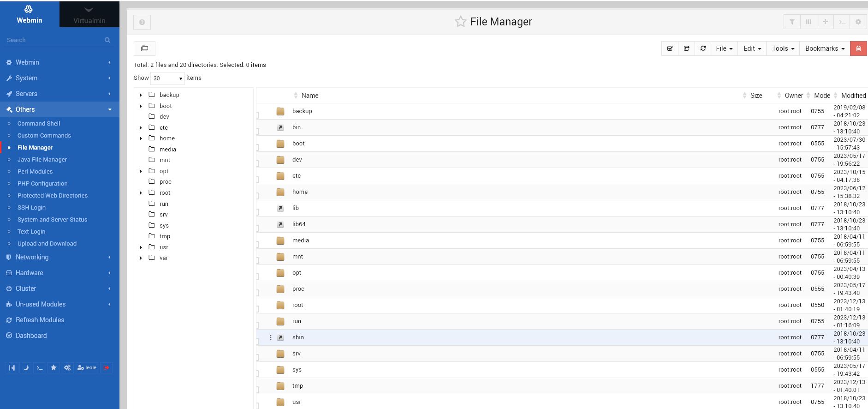Open favorites star in sidebar footer
868x409 pixels.
coord(54,367)
